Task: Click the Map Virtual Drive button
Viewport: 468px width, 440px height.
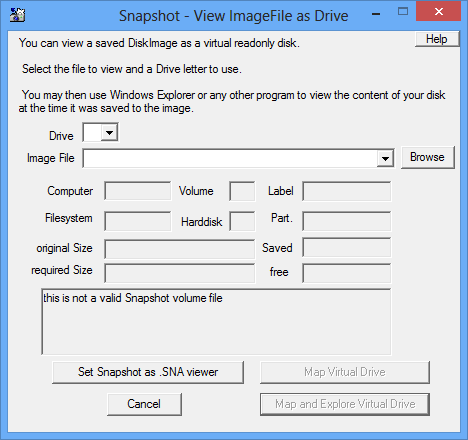Action: click(x=345, y=372)
